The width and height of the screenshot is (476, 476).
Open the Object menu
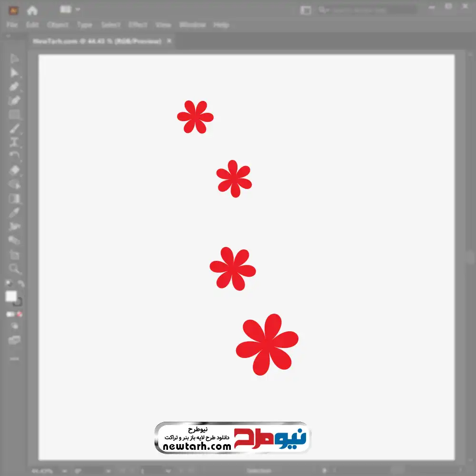[x=58, y=25]
